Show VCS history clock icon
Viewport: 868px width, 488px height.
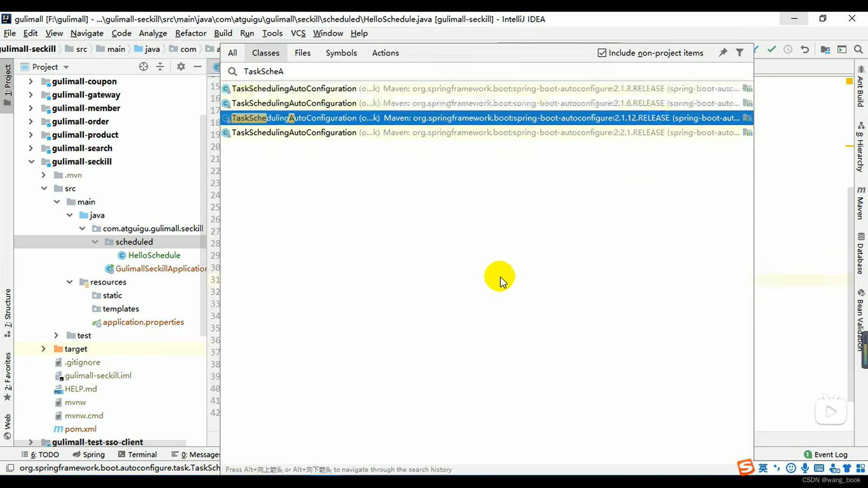click(788, 49)
